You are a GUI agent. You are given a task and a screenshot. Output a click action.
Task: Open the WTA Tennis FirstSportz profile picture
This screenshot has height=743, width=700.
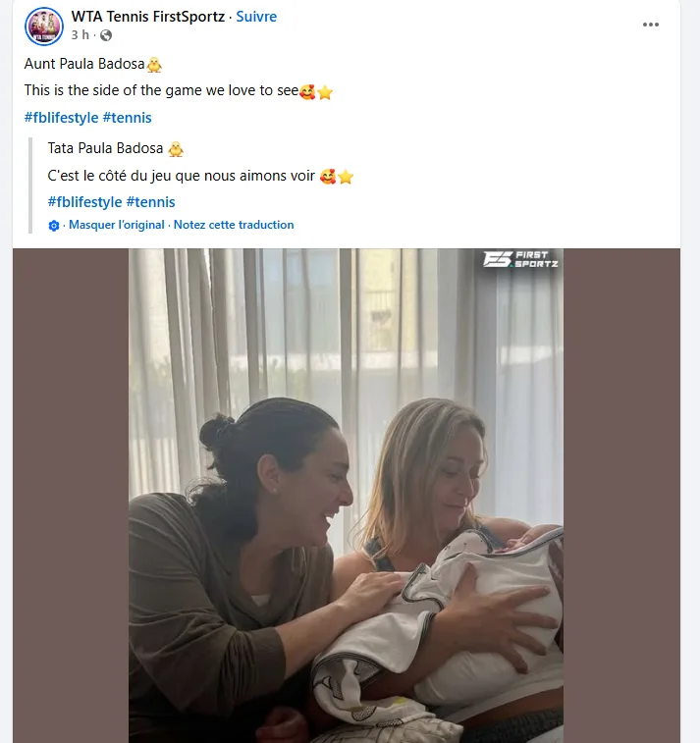coord(44,26)
